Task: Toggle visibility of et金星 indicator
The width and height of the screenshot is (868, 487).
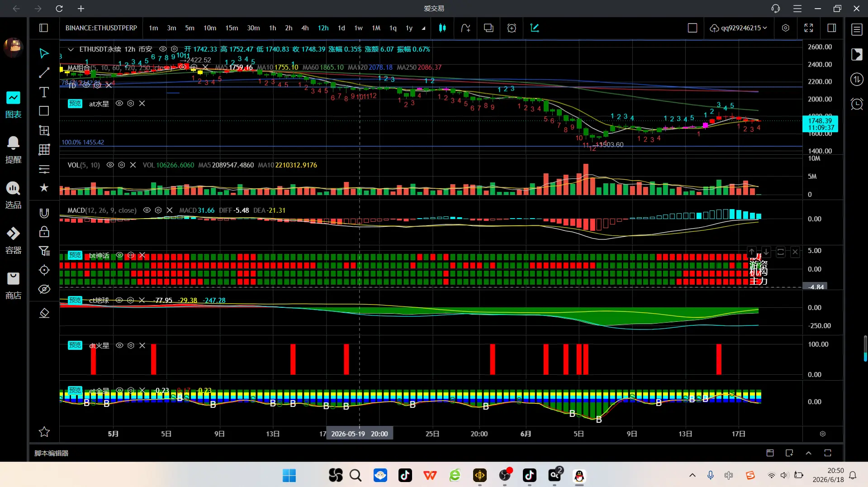Action: pyautogui.click(x=119, y=390)
